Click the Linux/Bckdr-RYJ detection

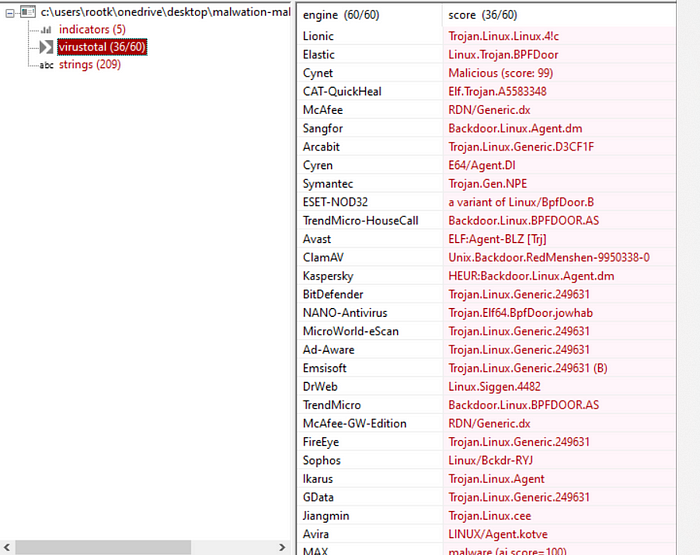pos(491,460)
